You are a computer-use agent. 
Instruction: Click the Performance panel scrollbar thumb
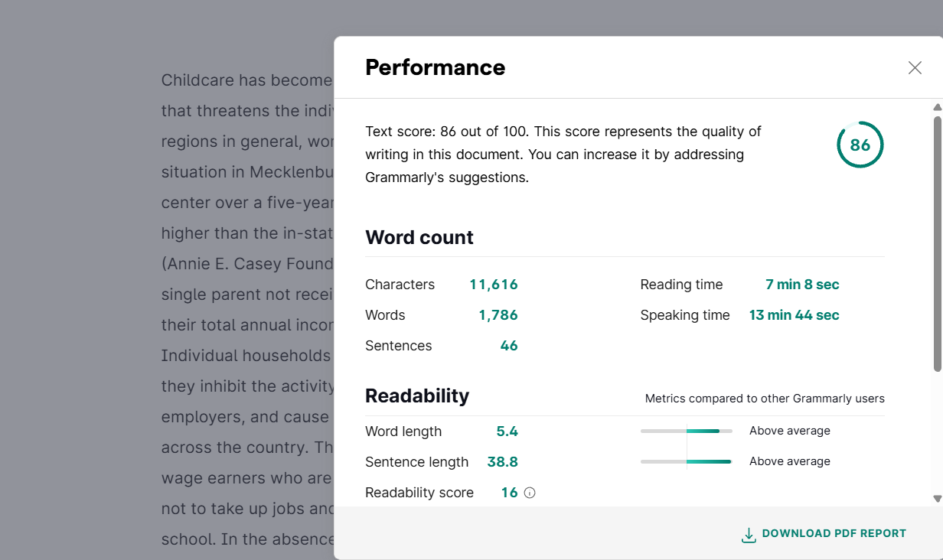[937, 243]
